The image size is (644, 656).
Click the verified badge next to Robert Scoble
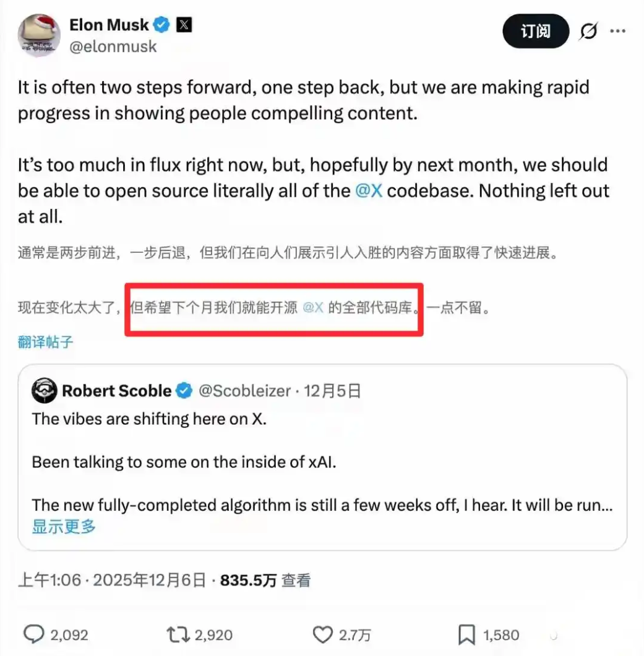(184, 391)
